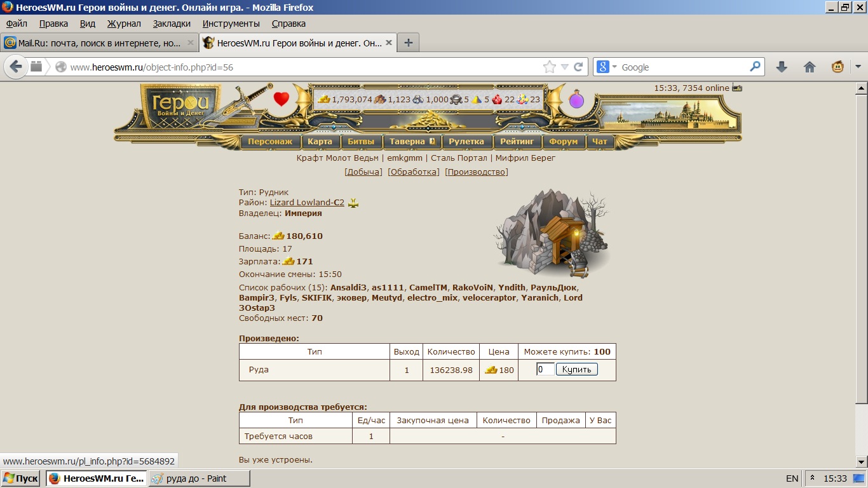
Task: Click the small icon after '7354 online'
Action: 737,88
